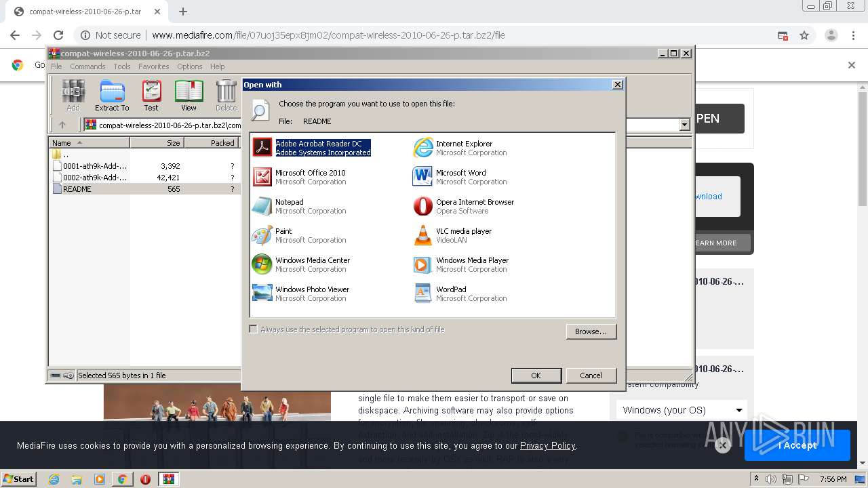Choose Windows Media Player program

pos(460,264)
